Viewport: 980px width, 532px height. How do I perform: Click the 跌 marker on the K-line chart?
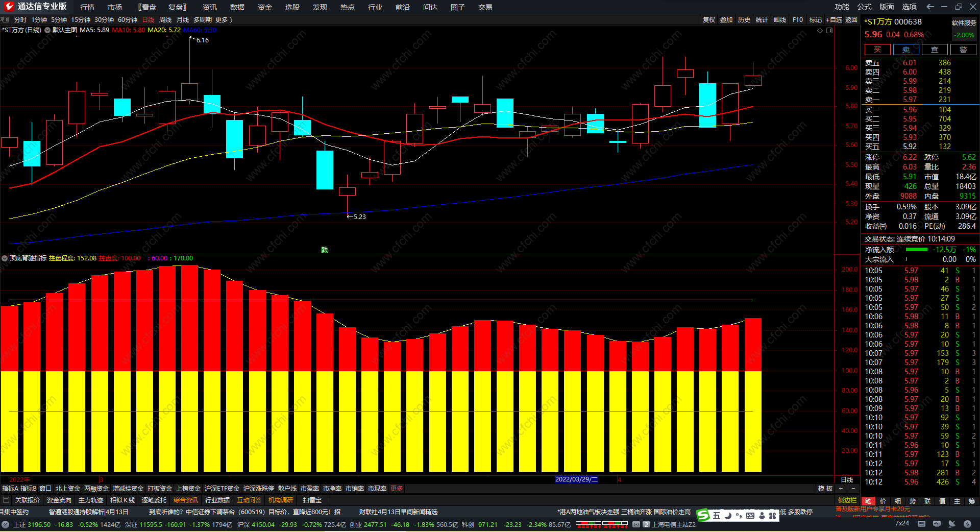click(324, 250)
